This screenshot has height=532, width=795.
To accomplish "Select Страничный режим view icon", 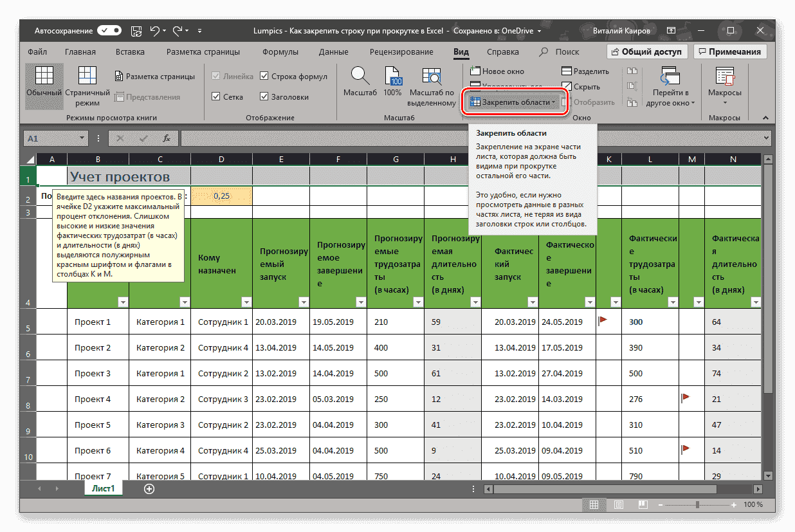I will (87, 85).
